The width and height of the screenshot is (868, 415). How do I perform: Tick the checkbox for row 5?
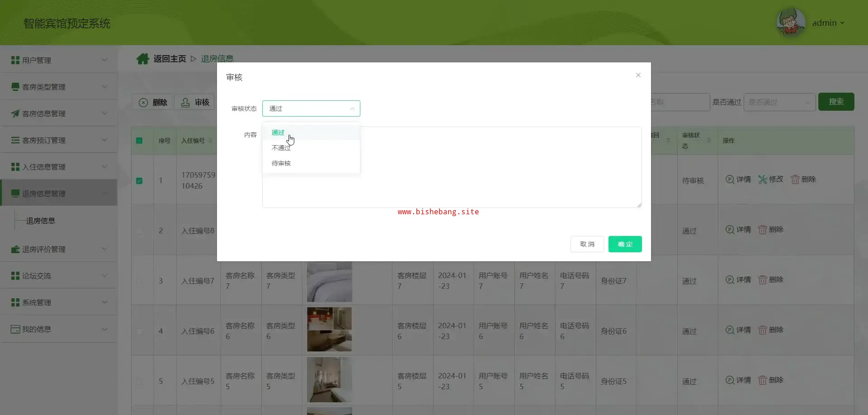(x=139, y=381)
